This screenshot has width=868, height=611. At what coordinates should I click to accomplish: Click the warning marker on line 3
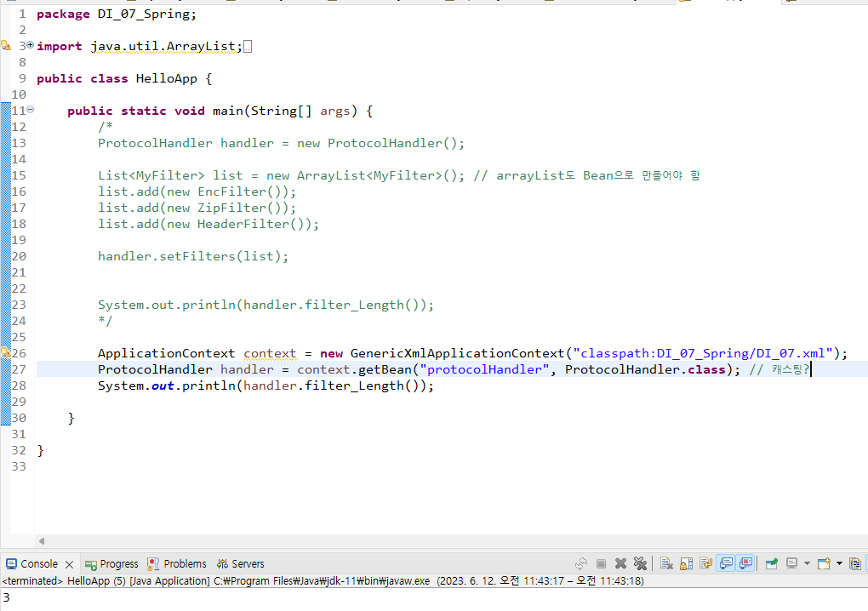click(6, 46)
